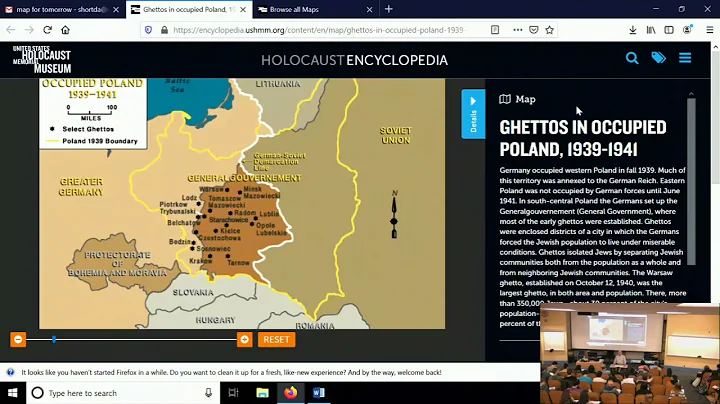Bookmark this page with the star
The width and height of the screenshot is (720, 404).
coord(550,30)
